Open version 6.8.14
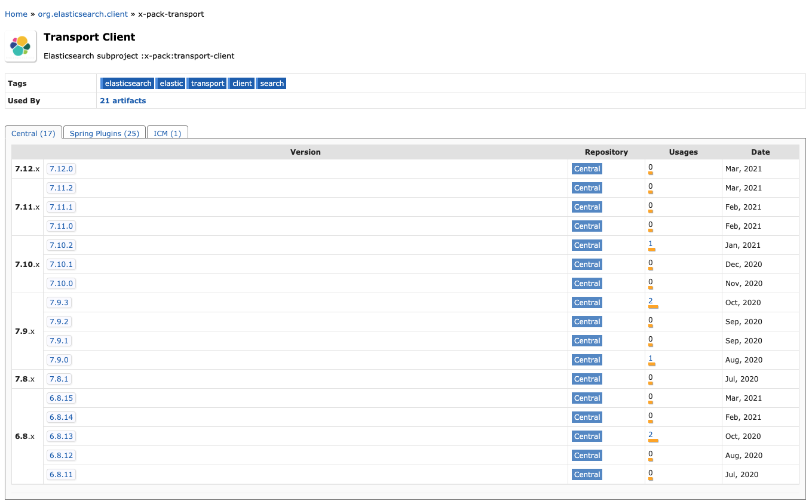Viewport: 812px width, 504px height. [61, 417]
